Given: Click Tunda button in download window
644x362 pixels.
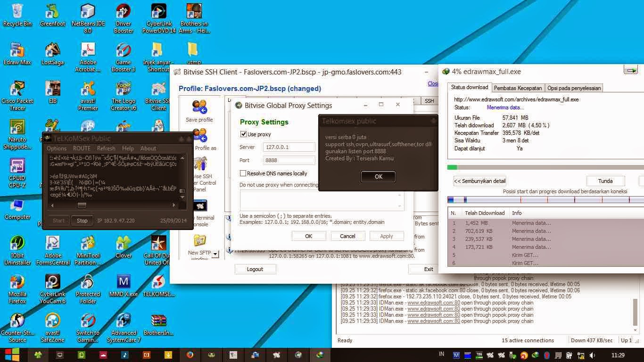Looking at the screenshot, I should 605,181.
